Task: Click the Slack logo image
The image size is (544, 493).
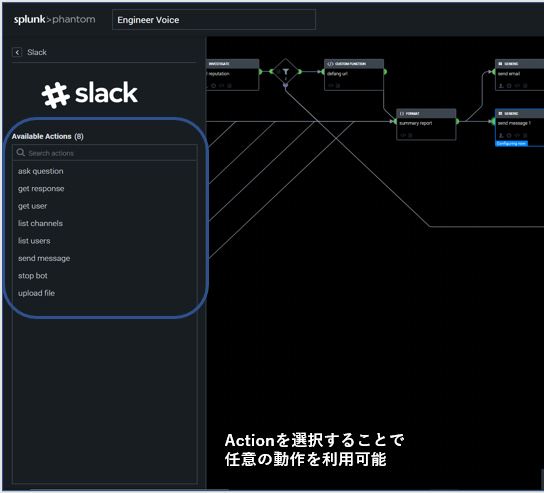Action: pyautogui.click(x=90, y=94)
